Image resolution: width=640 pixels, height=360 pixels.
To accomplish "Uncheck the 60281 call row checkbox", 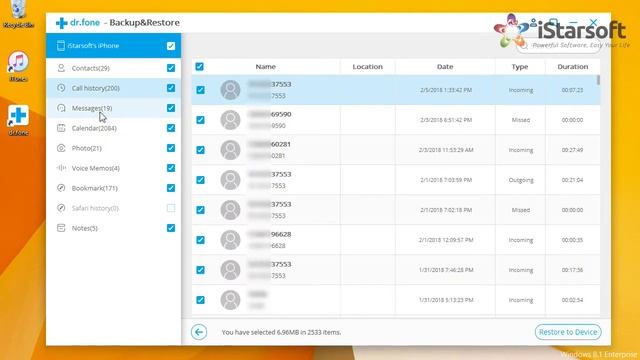I will point(200,150).
